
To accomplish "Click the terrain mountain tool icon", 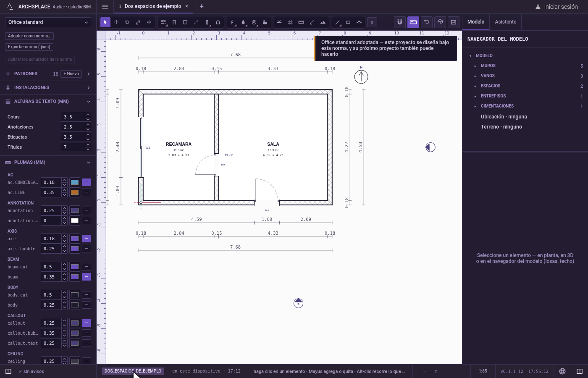I will [323, 22].
